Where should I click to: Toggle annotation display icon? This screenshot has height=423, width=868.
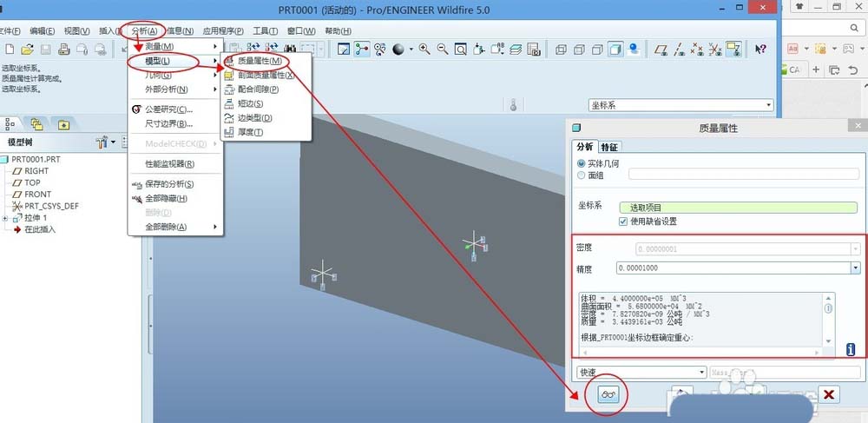pyautogui.click(x=734, y=50)
